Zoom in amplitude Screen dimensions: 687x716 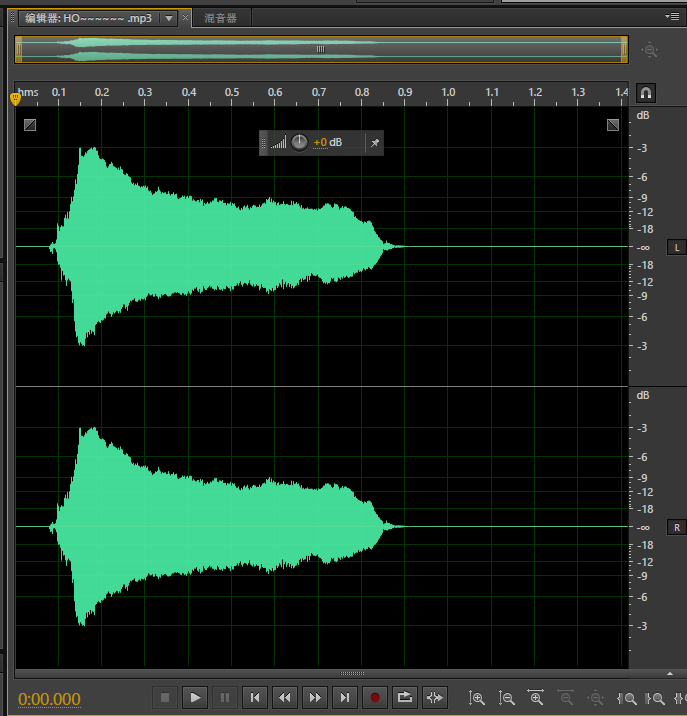pyautogui.click(x=478, y=698)
